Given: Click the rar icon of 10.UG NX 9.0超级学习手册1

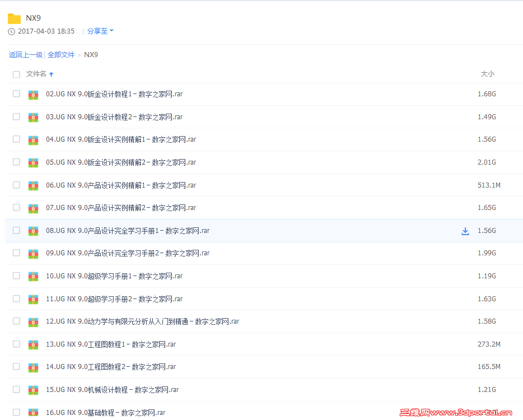Looking at the screenshot, I should (x=33, y=277).
